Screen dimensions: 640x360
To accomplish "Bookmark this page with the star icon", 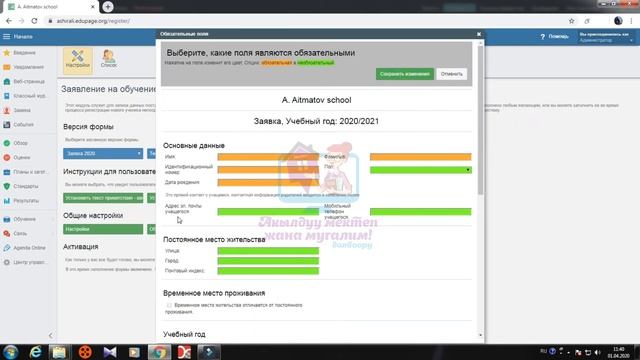I will [x=571, y=21].
